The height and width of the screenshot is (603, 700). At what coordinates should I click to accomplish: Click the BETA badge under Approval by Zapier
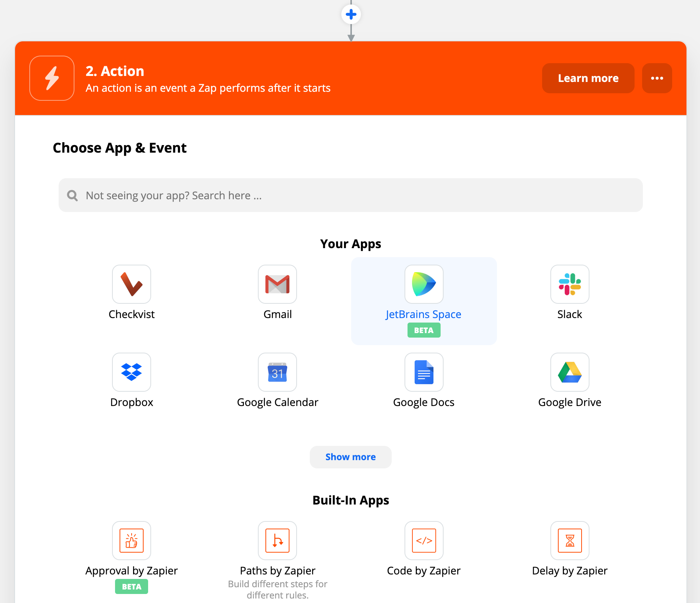click(132, 587)
